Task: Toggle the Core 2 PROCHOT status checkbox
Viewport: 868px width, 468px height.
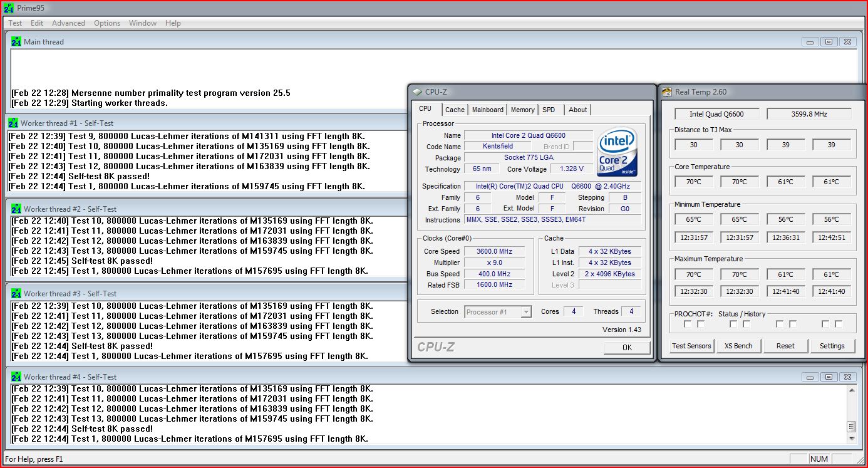Action: [733, 324]
